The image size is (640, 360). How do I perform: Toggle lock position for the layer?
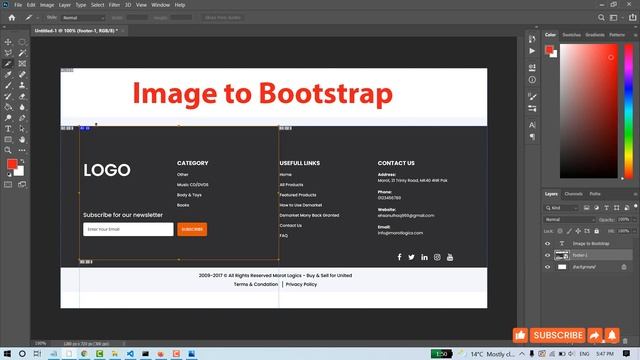click(578, 231)
